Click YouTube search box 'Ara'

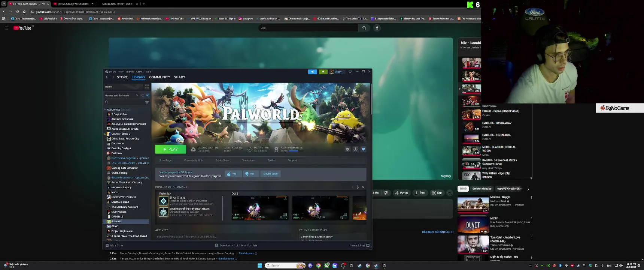(308, 28)
